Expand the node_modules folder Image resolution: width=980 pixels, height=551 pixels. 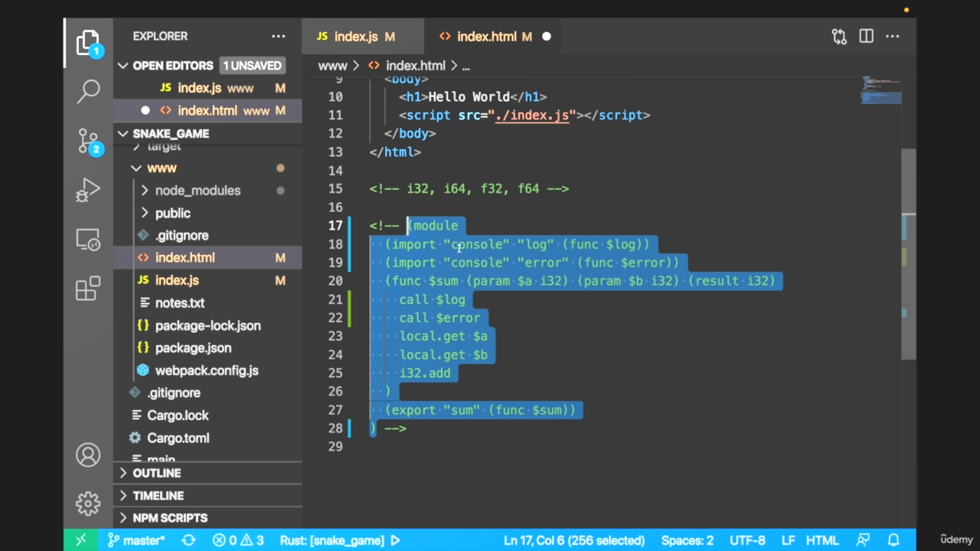tap(198, 191)
